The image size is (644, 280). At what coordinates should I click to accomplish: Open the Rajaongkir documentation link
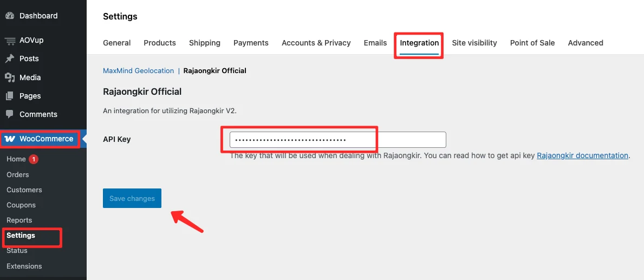coord(583,155)
